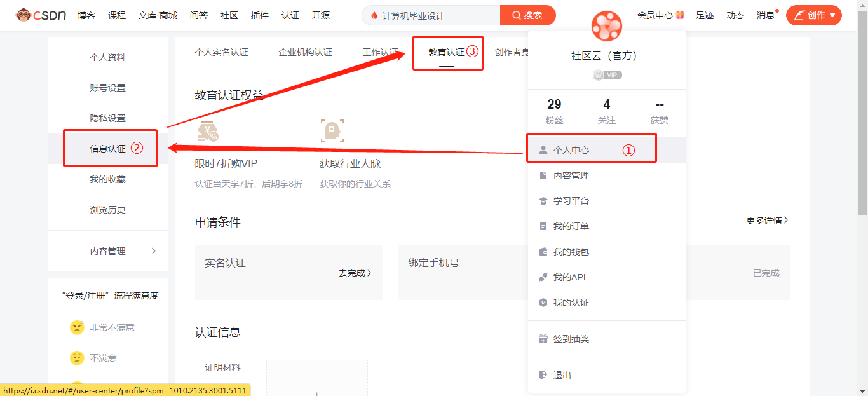Open 隐私设置 in sidebar
Image resolution: width=868 pixels, height=396 pixels.
(108, 118)
